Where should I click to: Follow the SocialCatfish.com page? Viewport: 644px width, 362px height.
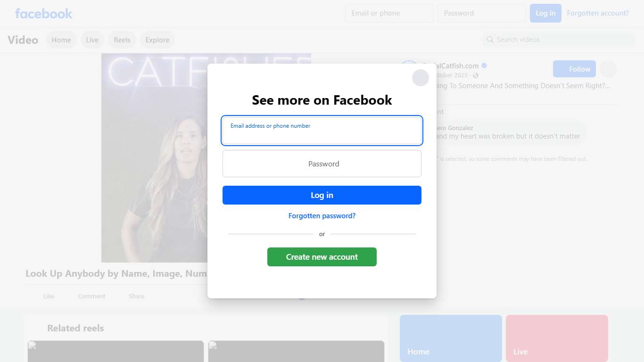(x=574, y=69)
